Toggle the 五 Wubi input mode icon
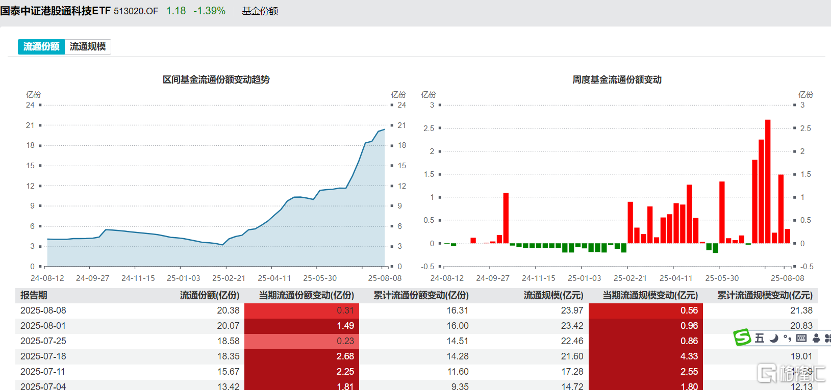This screenshot has height=390, width=832. pos(759,337)
